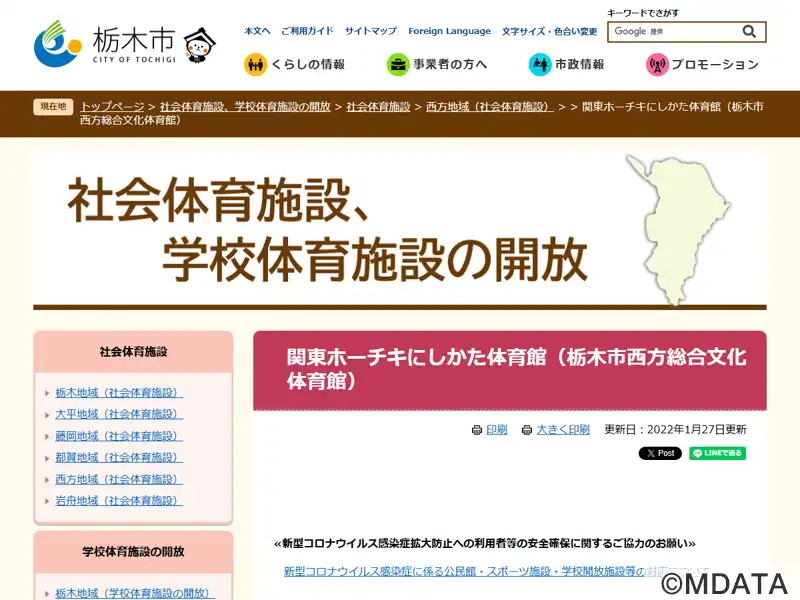This screenshot has width=800, height=600.
Task: Click the キーワードでさがす label
Action: point(643,13)
